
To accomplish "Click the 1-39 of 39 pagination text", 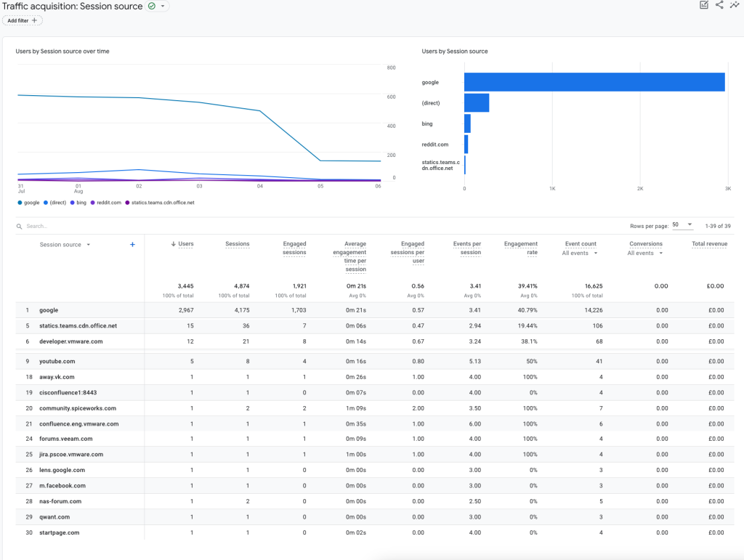I will [x=718, y=226].
